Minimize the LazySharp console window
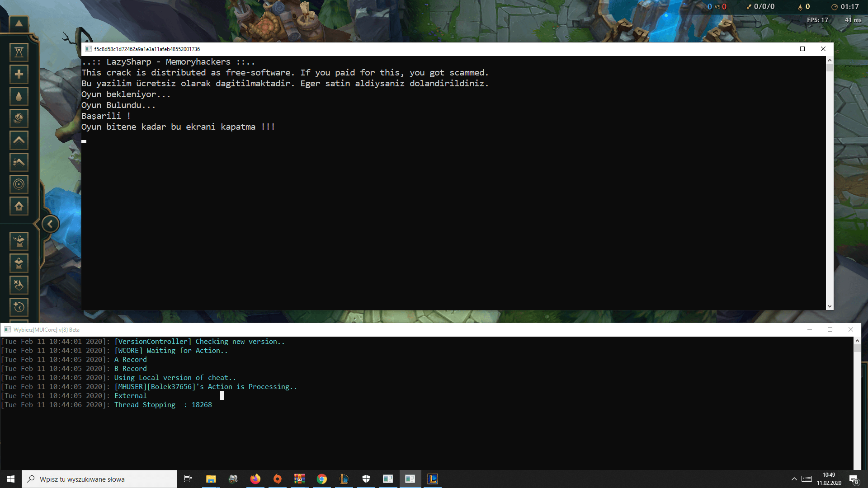The image size is (868, 488). click(782, 49)
